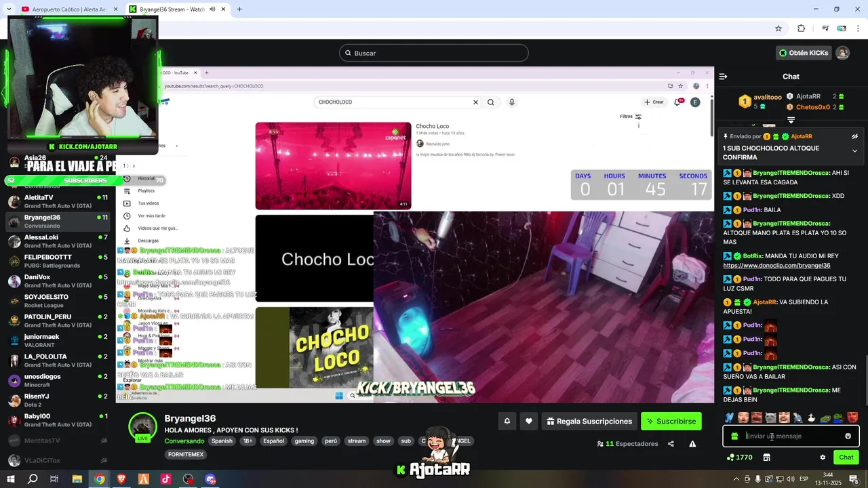Image resolution: width=868 pixels, height=488 pixels.
Task: Open chat settings with the gear icon
Action: click(x=823, y=457)
